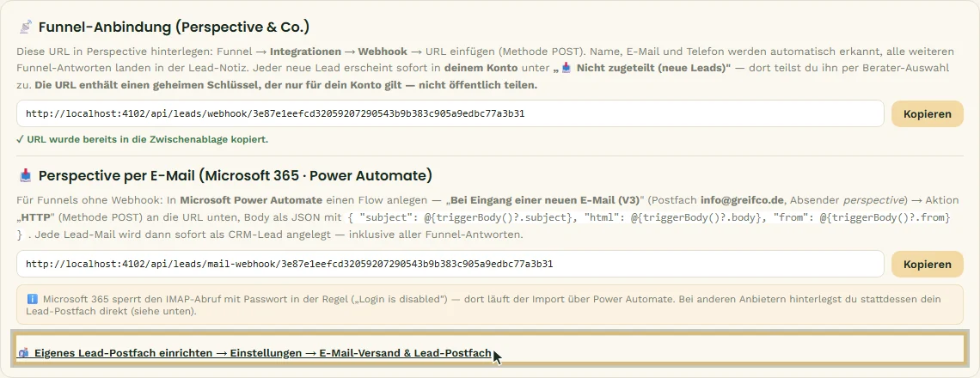
Task: Click the bold word Webhook in the instructions
Action: (383, 52)
